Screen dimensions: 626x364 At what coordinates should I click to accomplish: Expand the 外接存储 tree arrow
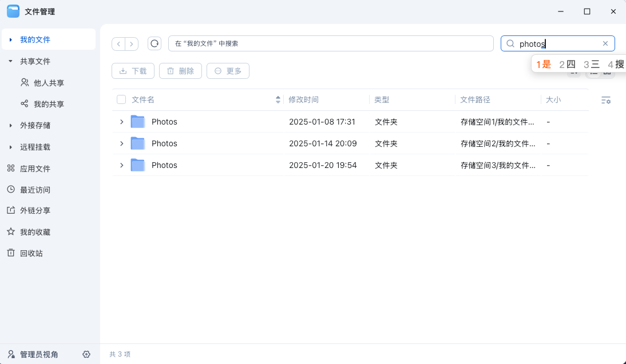(x=11, y=126)
